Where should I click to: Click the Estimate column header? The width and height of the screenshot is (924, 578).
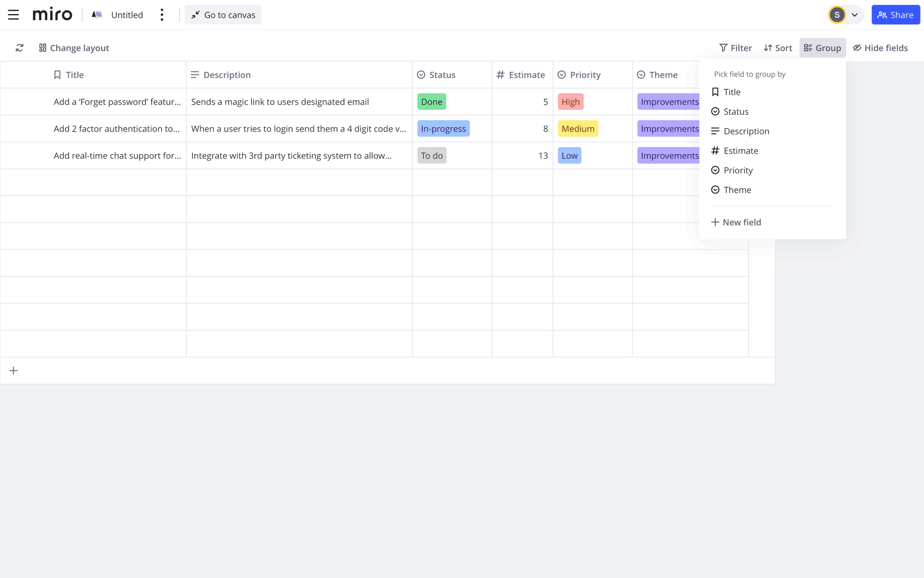(522, 75)
